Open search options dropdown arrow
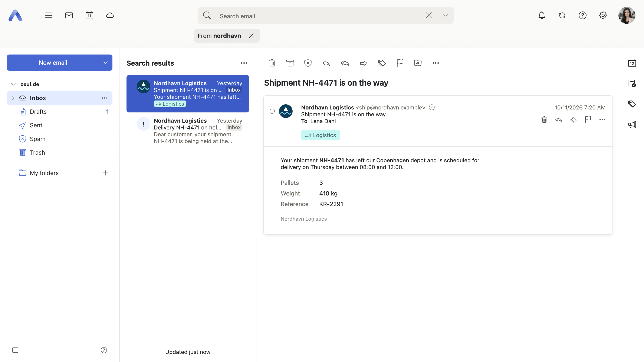Viewport: 644px width, 362px height. [x=445, y=16]
